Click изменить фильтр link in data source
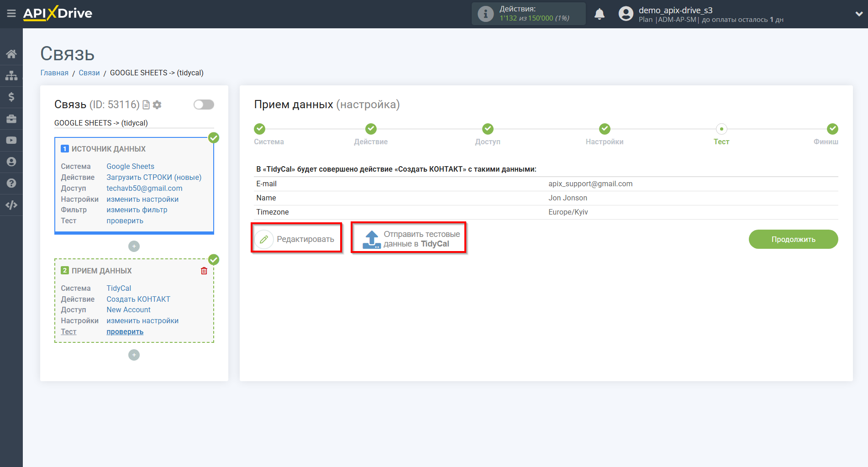The height and width of the screenshot is (467, 868). [x=137, y=210]
